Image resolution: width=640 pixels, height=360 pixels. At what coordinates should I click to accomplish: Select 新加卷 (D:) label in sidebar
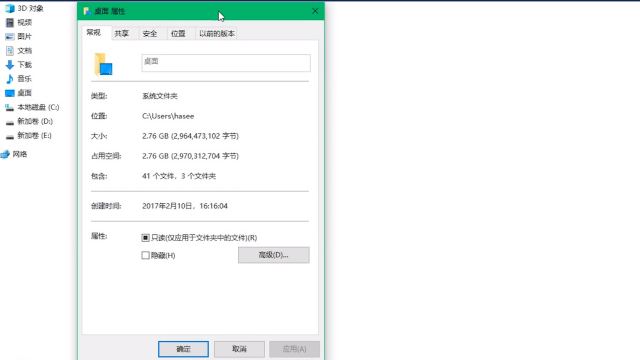click(x=35, y=121)
